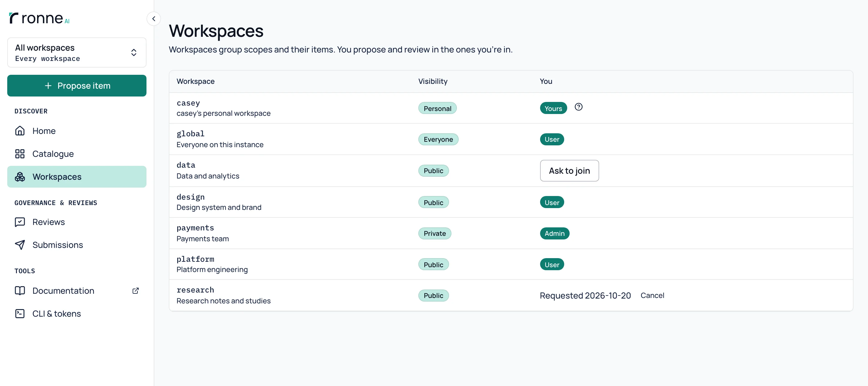This screenshot has height=386, width=868.
Task: Click the external link icon beside Documentation
Action: 135,291
